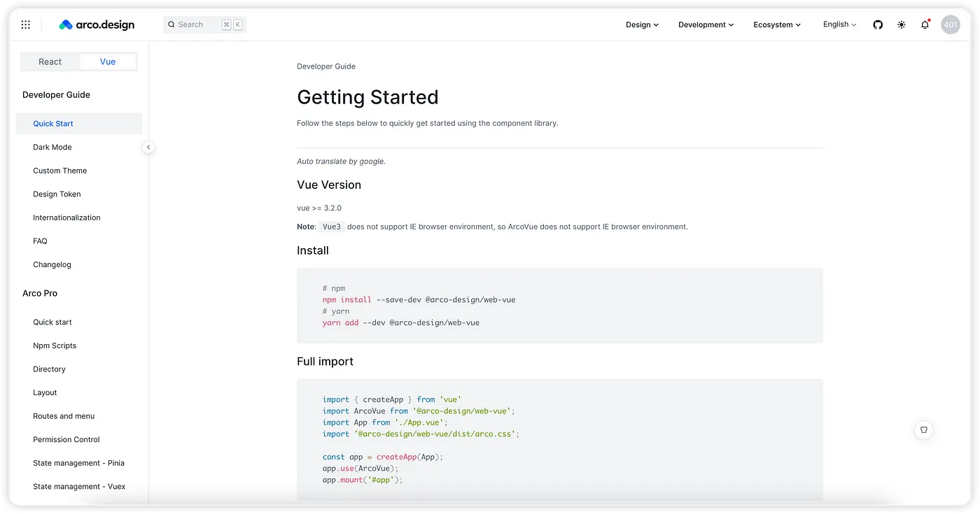Expand the Ecosystem dropdown menu
The image size is (980, 514).
(777, 24)
